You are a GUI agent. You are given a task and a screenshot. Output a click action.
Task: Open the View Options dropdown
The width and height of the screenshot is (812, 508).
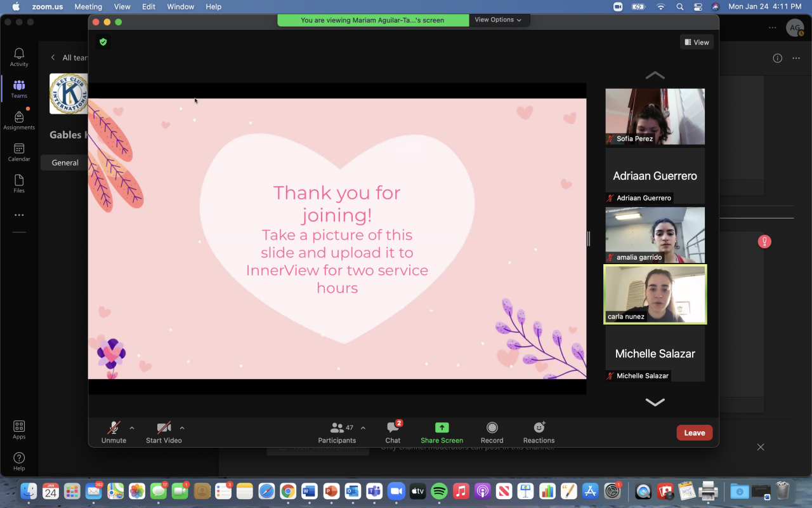(x=498, y=20)
